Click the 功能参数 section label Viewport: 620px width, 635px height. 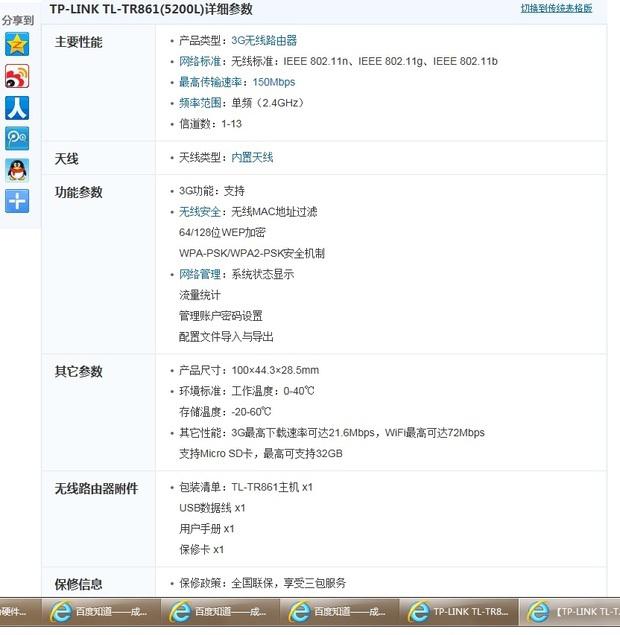(79, 192)
